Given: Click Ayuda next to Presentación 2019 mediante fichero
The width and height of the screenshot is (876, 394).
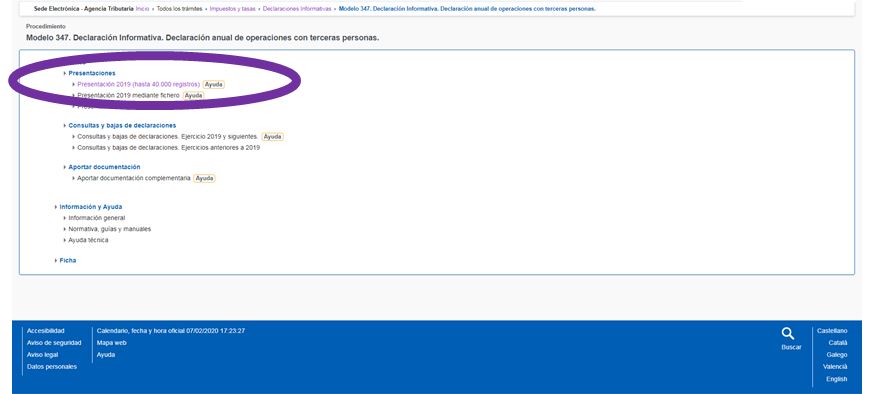Looking at the screenshot, I should click(x=193, y=96).
